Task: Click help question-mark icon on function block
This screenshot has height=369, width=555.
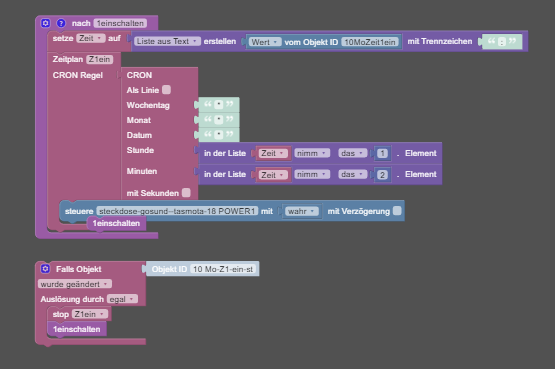Action: click(x=61, y=23)
